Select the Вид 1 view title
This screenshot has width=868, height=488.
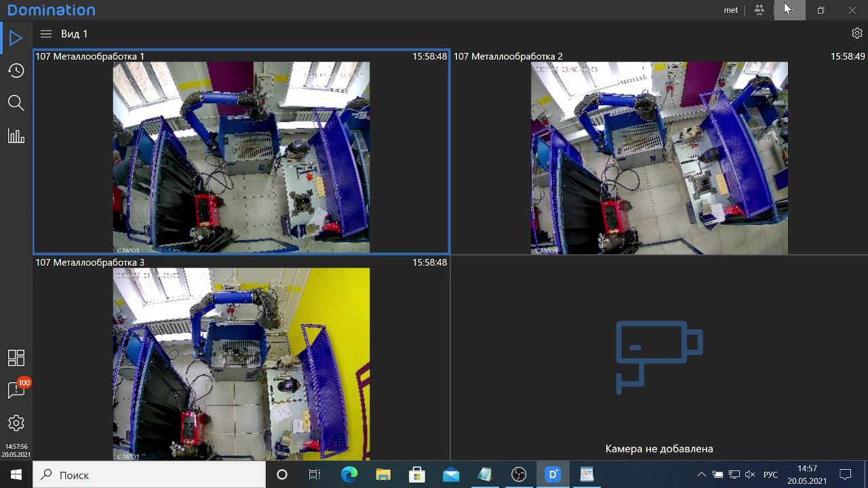tap(75, 34)
